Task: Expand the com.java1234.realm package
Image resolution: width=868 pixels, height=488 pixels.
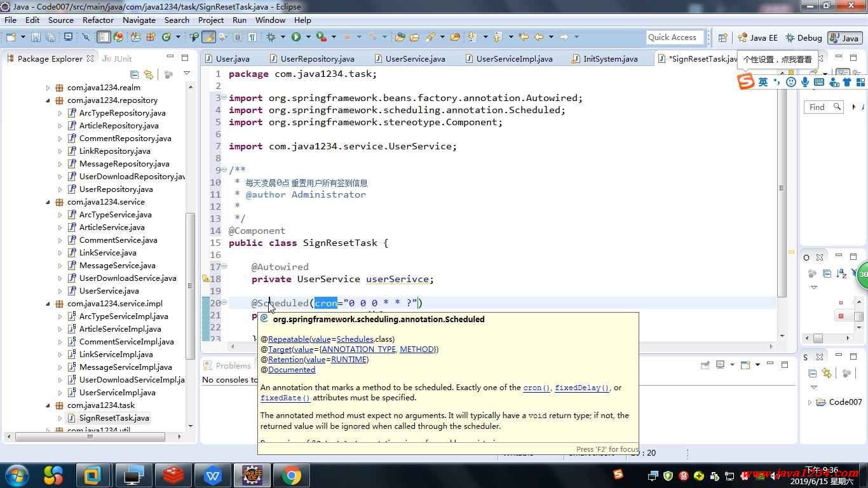Action: click(x=48, y=88)
